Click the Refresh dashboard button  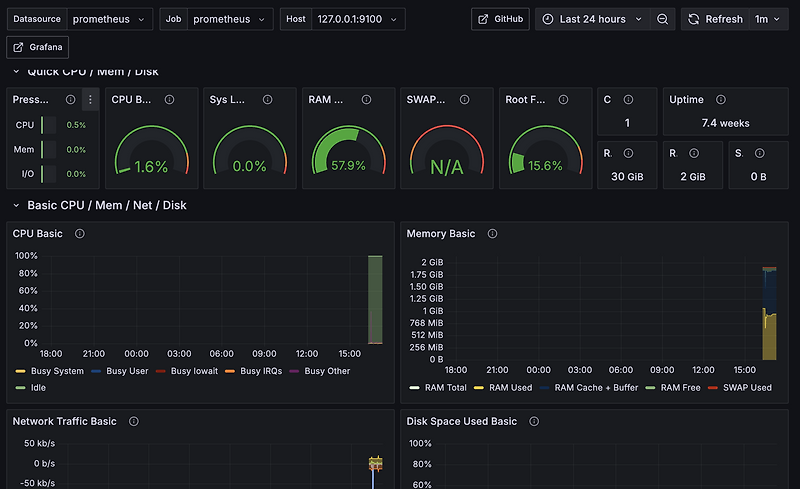(x=715, y=19)
